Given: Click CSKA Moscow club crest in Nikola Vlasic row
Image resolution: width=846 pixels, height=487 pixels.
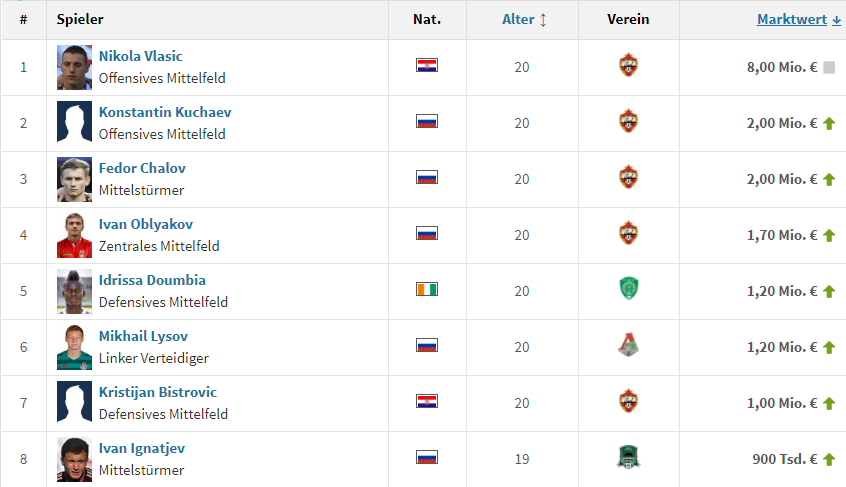Looking at the screenshot, I should click(x=628, y=65).
